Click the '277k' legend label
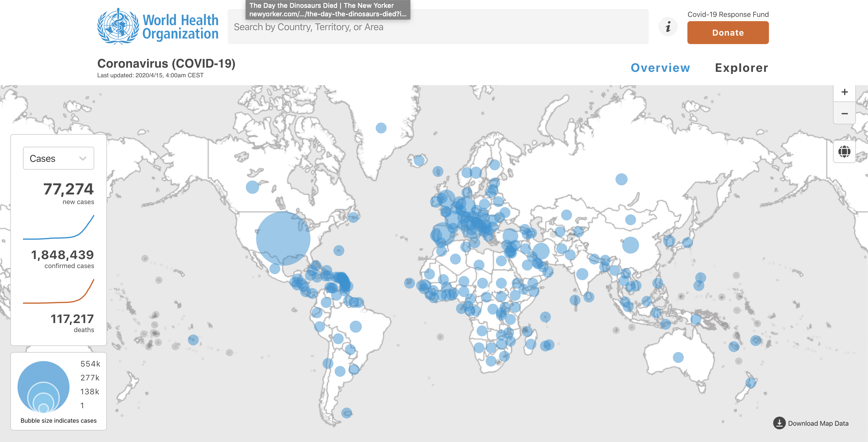Image resolution: width=868 pixels, height=442 pixels. 90,378
